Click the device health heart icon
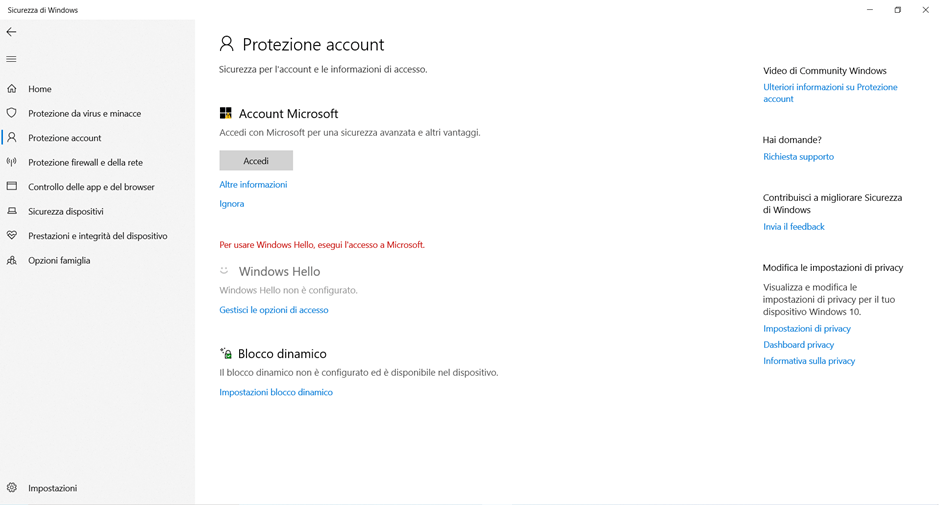 pyautogui.click(x=11, y=235)
